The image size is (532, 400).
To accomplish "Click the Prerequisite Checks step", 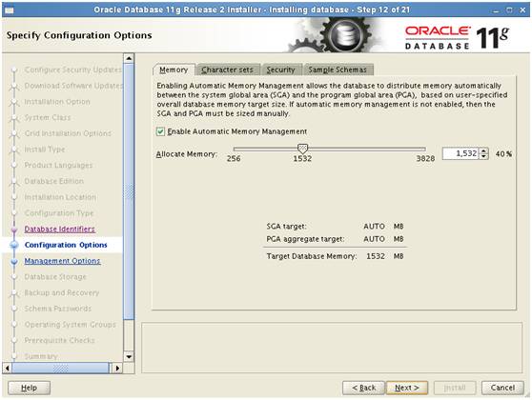I will point(60,340).
